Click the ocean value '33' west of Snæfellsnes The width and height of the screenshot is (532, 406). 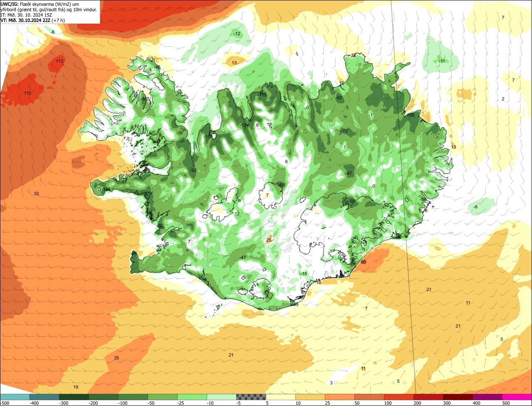pyautogui.click(x=36, y=194)
